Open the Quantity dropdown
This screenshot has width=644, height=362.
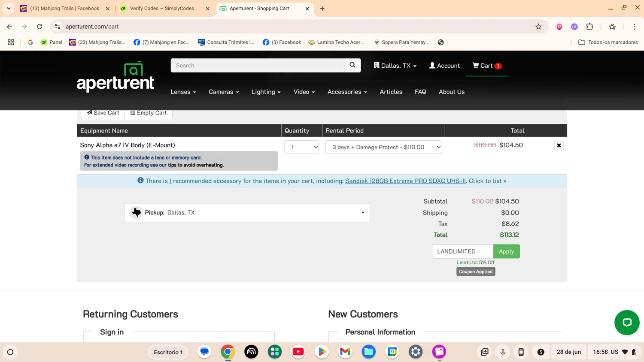coord(301,147)
